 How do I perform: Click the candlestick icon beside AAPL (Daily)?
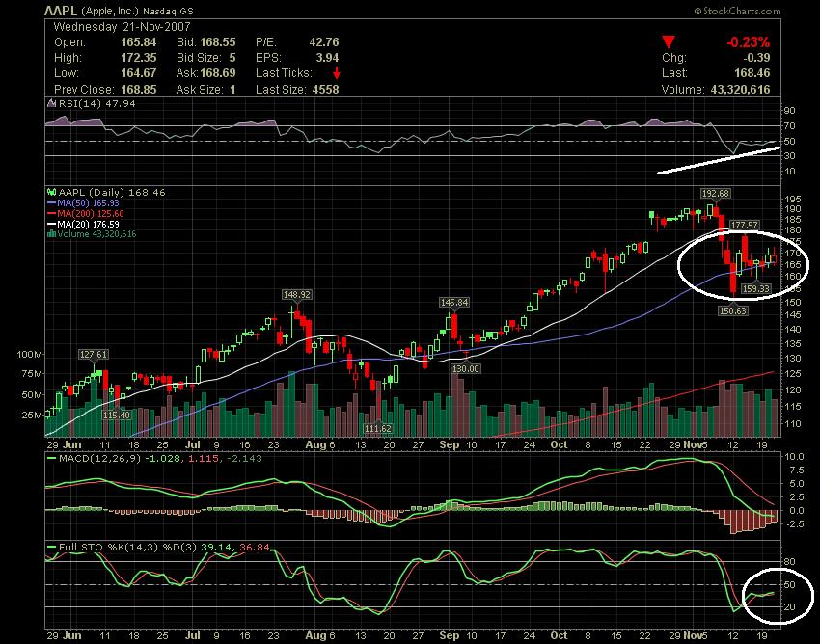(x=52, y=193)
